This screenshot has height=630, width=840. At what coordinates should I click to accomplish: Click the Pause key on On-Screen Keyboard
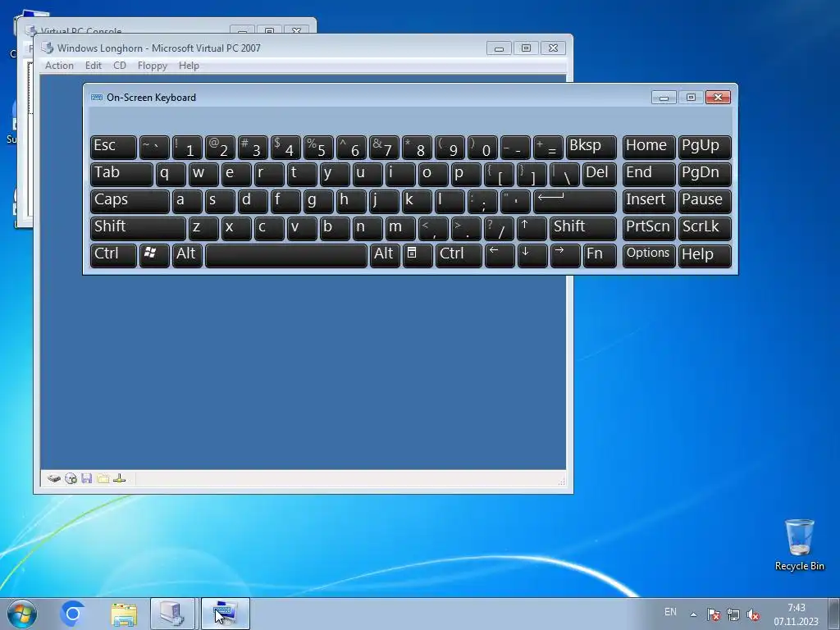click(705, 202)
